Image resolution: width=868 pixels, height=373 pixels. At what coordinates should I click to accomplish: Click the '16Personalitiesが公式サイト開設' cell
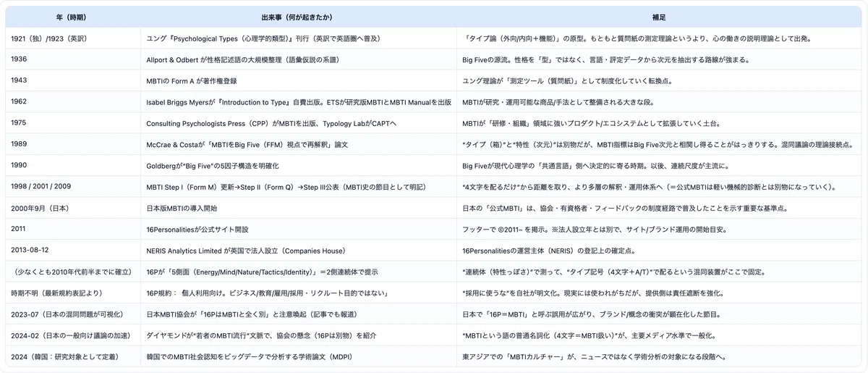(298, 229)
